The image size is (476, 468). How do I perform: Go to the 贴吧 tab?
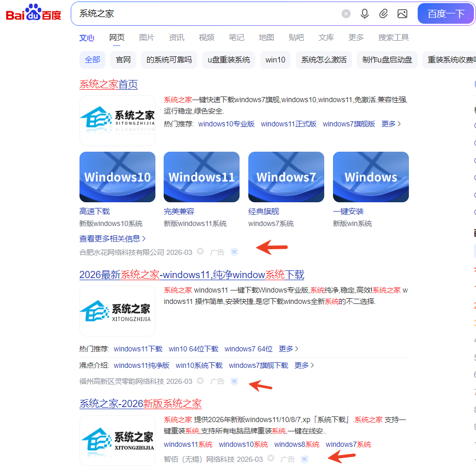[x=296, y=37]
